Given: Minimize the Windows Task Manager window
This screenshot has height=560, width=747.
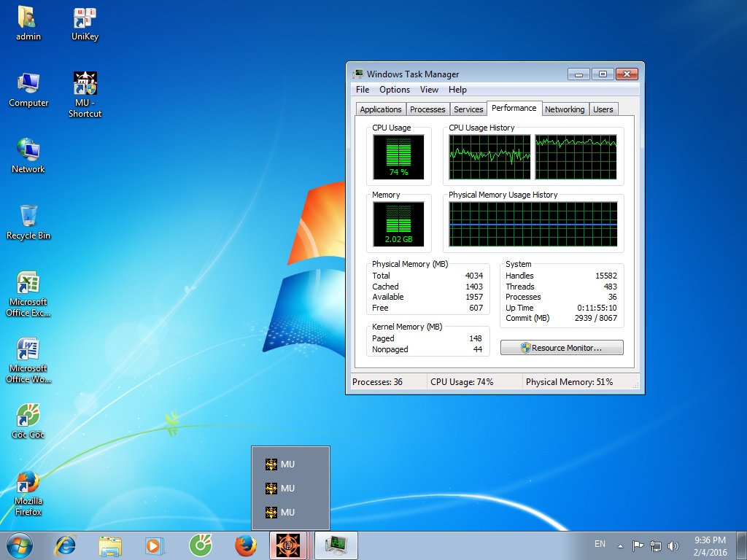Looking at the screenshot, I should click(578, 74).
